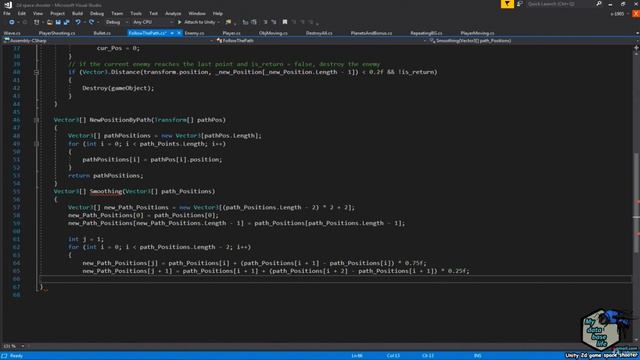Click the orange user account badge
The width and height of the screenshot is (640, 360).
point(636,13)
